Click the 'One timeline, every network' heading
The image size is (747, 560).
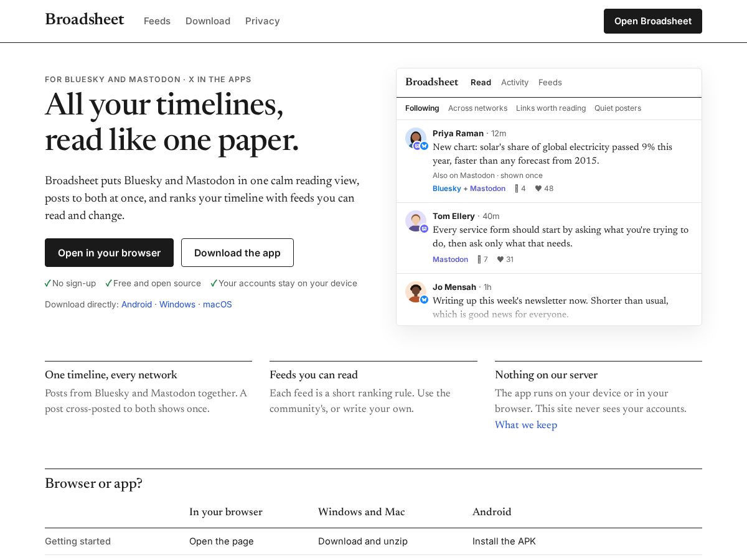pyautogui.click(x=111, y=375)
